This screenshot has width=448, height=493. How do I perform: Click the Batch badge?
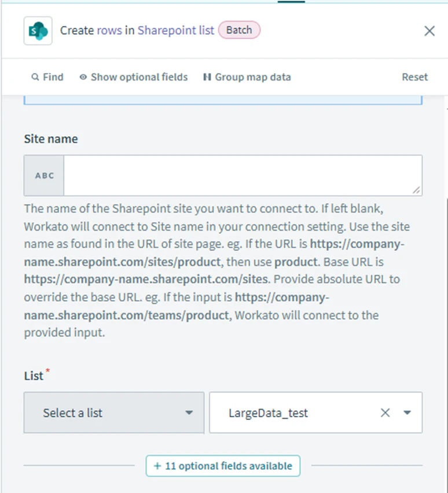tap(240, 30)
